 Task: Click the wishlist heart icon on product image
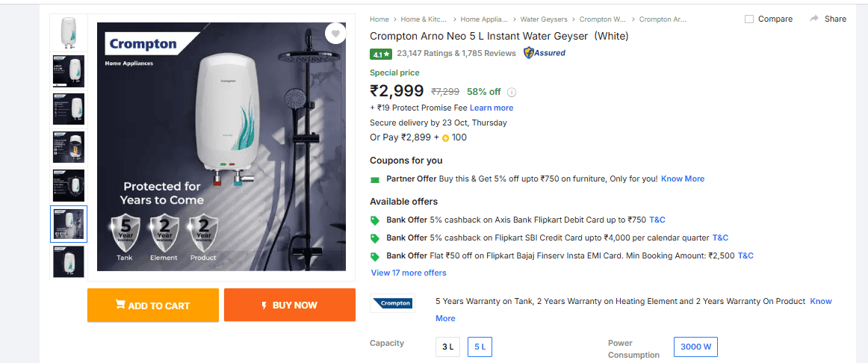pos(335,34)
